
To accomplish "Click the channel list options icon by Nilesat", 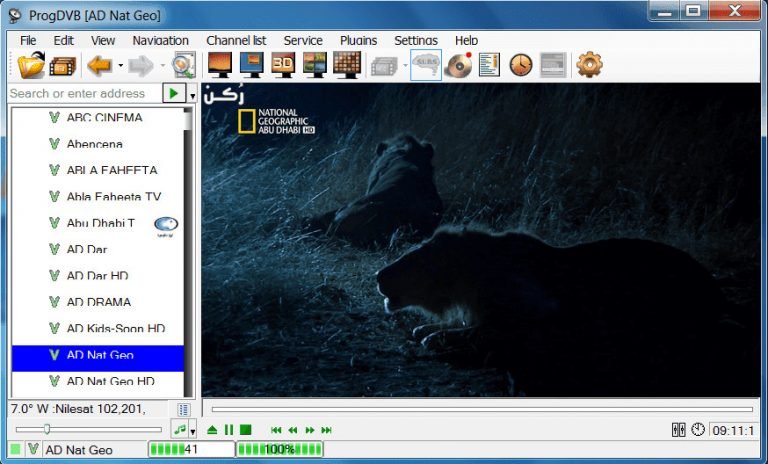I will point(184,409).
